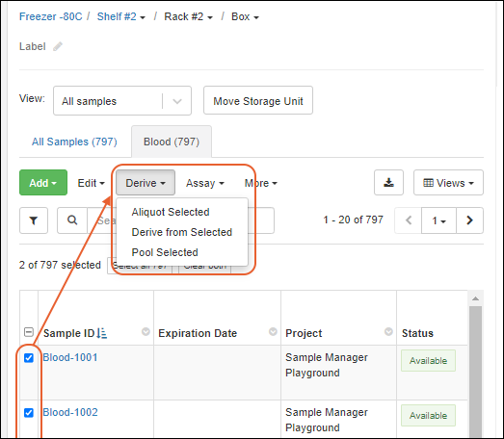Click the download export icon button
504x439 pixels.
(388, 182)
